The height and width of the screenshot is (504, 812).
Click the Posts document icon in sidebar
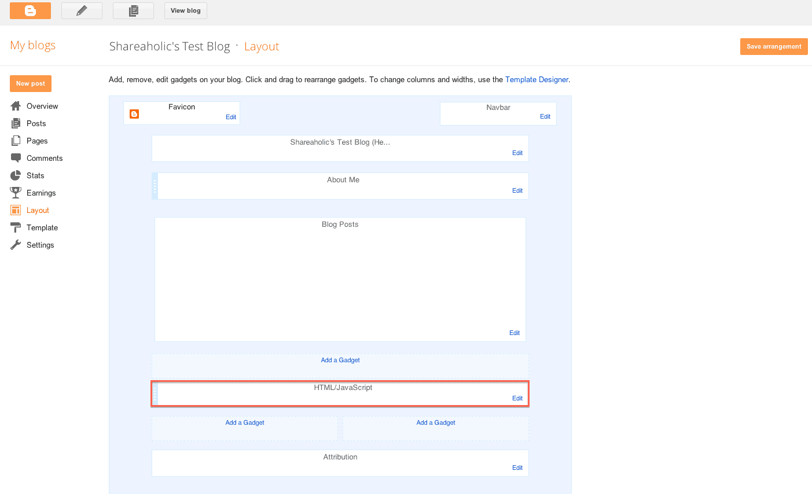coord(16,123)
